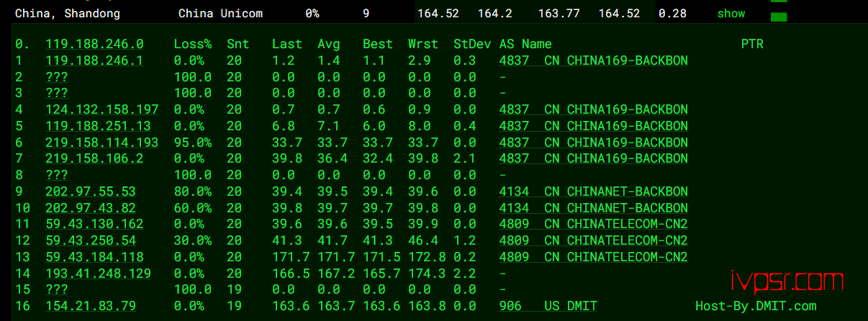Click the 30.0% loss value on hop 12
868x321 pixels.
click(193, 240)
